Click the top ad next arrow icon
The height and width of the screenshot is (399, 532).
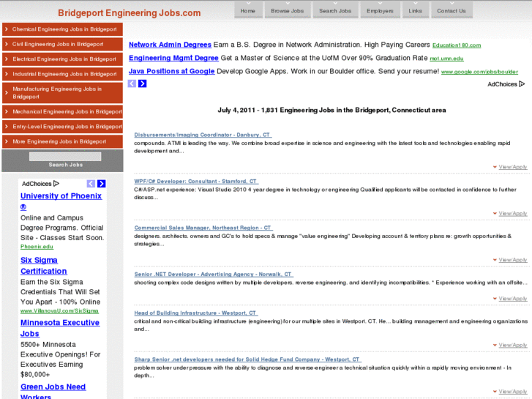pyautogui.click(x=143, y=83)
